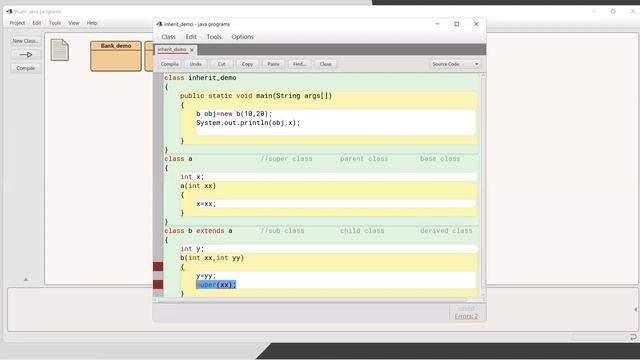This screenshot has height=360, width=640.
Task: Click the 'class inherit_demo' declaration line
Action: coord(200,78)
